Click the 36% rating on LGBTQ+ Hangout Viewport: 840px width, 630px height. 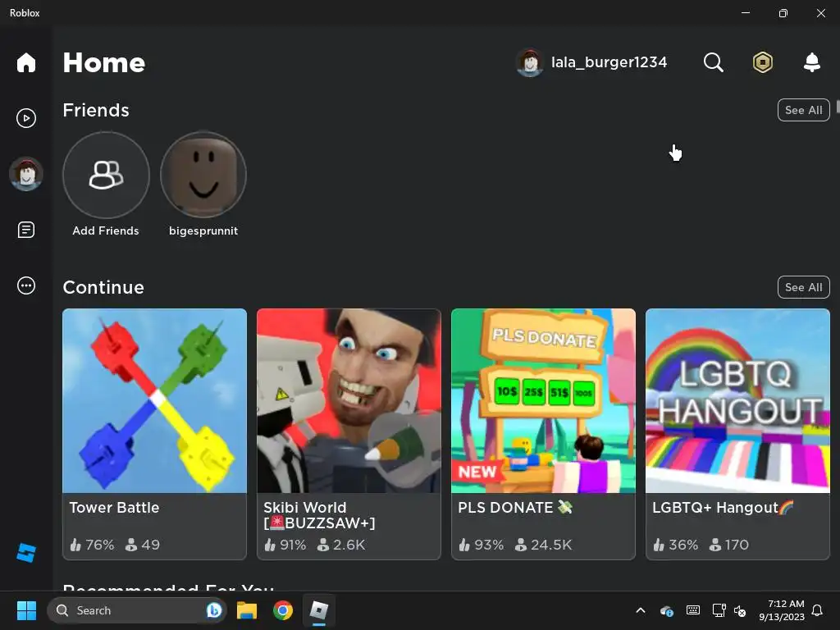676,545
